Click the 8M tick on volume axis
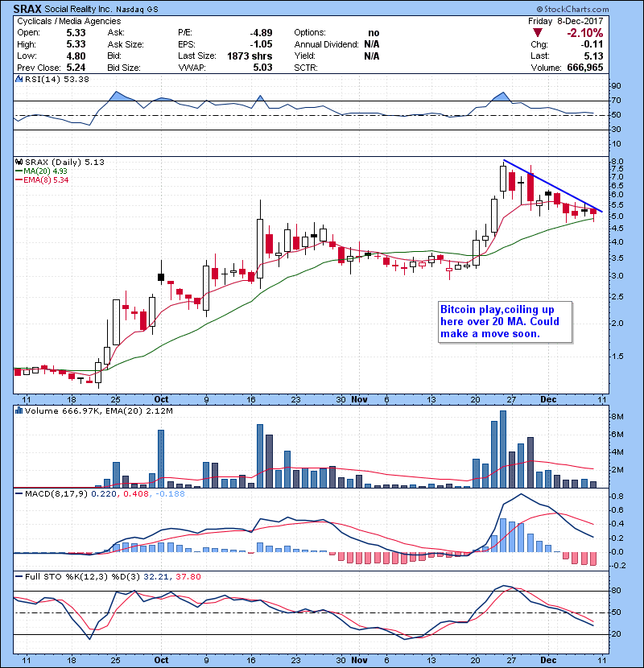Image resolution: width=644 pixels, height=668 pixels. (x=617, y=417)
